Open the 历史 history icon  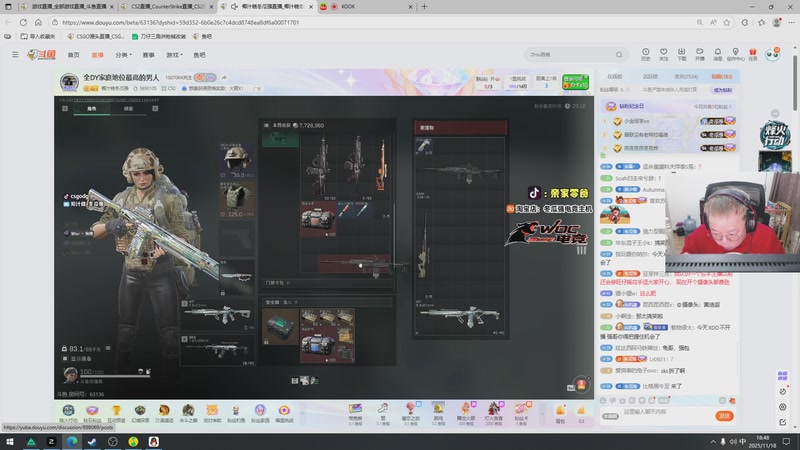pyautogui.click(x=645, y=55)
